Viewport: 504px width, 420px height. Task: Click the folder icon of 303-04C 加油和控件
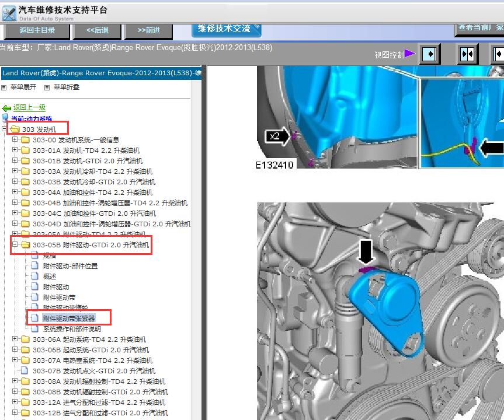point(25,213)
